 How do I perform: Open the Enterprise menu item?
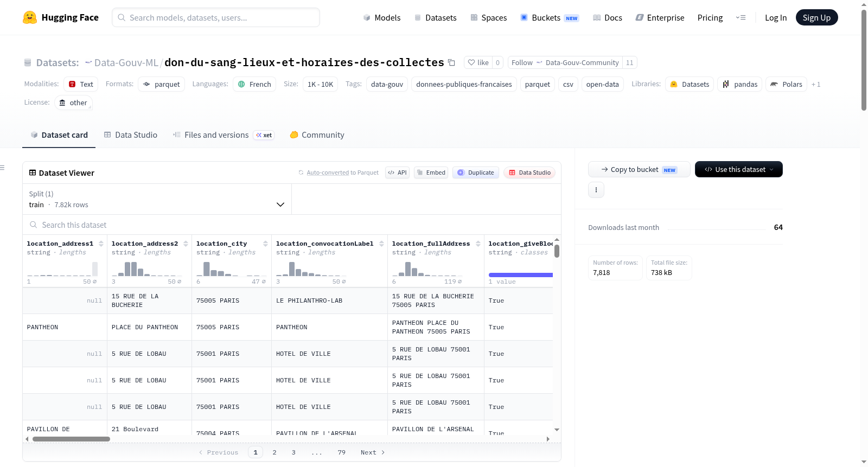(x=660, y=17)
